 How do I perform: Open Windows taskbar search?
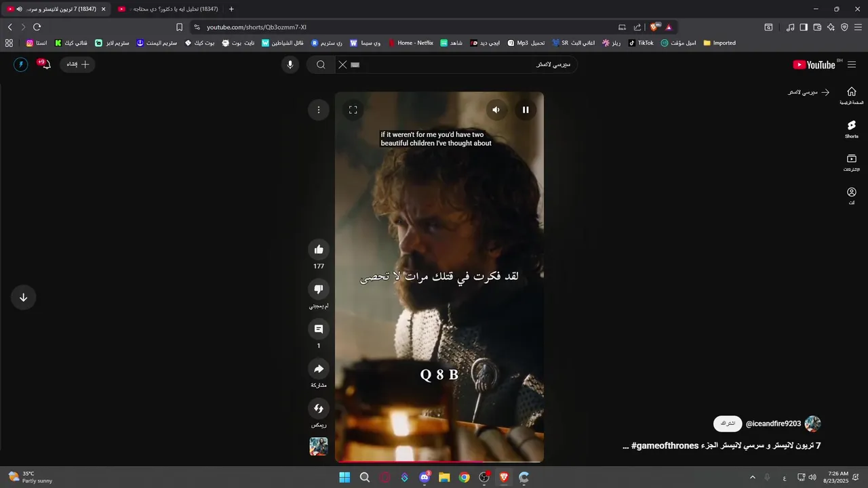point(364,477)
